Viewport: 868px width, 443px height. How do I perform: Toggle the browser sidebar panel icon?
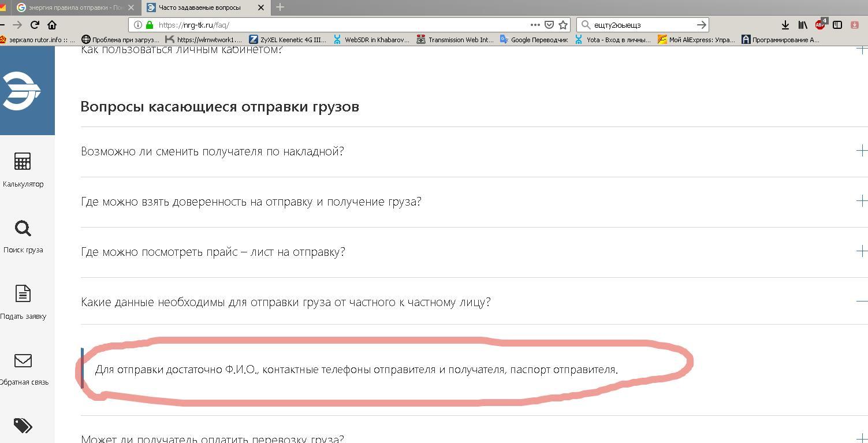point(837,24)
